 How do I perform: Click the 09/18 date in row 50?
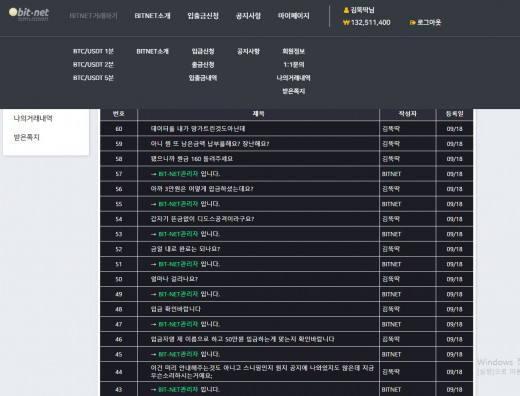455,279
